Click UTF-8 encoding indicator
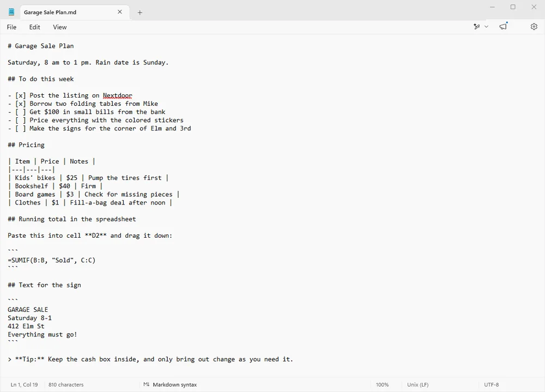The image size is (545, 392). click(x=491, y=385)
